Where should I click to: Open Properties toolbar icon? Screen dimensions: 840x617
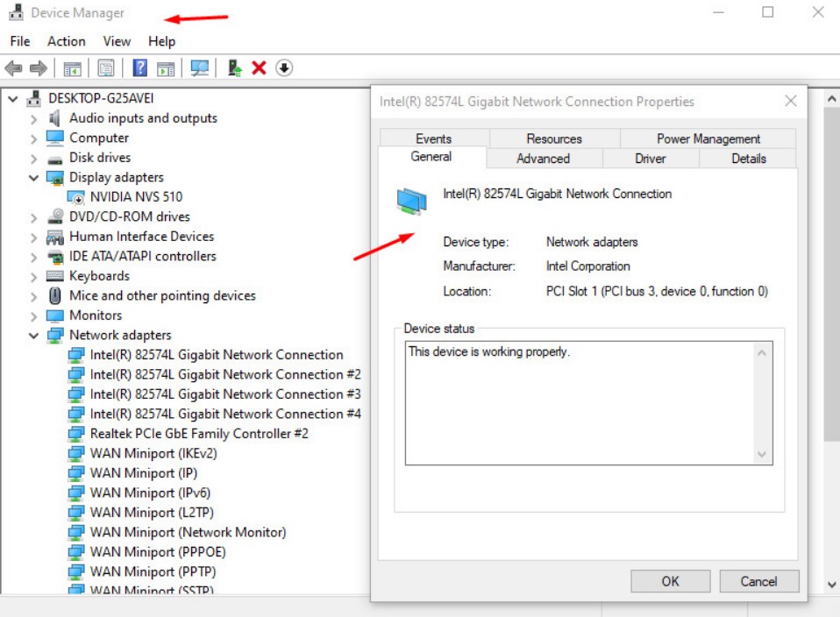(106, 68)
